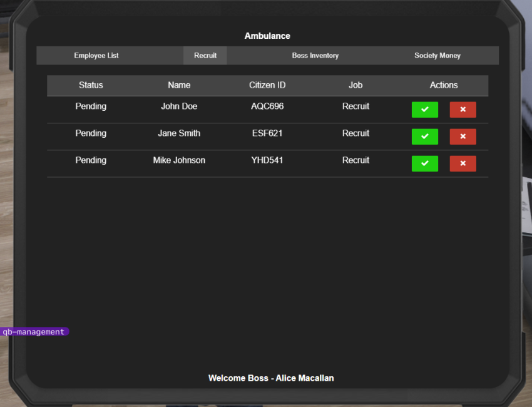Reject John Doe's recruit application

point(463,110)
